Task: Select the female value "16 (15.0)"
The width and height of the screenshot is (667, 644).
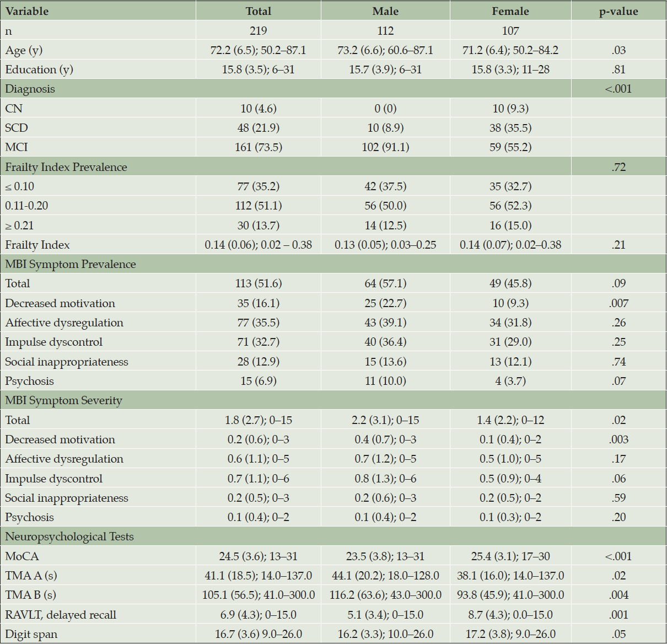Action: pyautogui.click(x=510, y=226)
